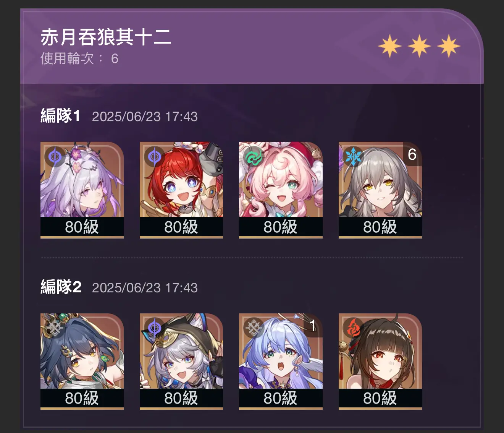504x433 pixels.
Task: Open the pink-haired winking character card
Action: [x=281, y=190]
